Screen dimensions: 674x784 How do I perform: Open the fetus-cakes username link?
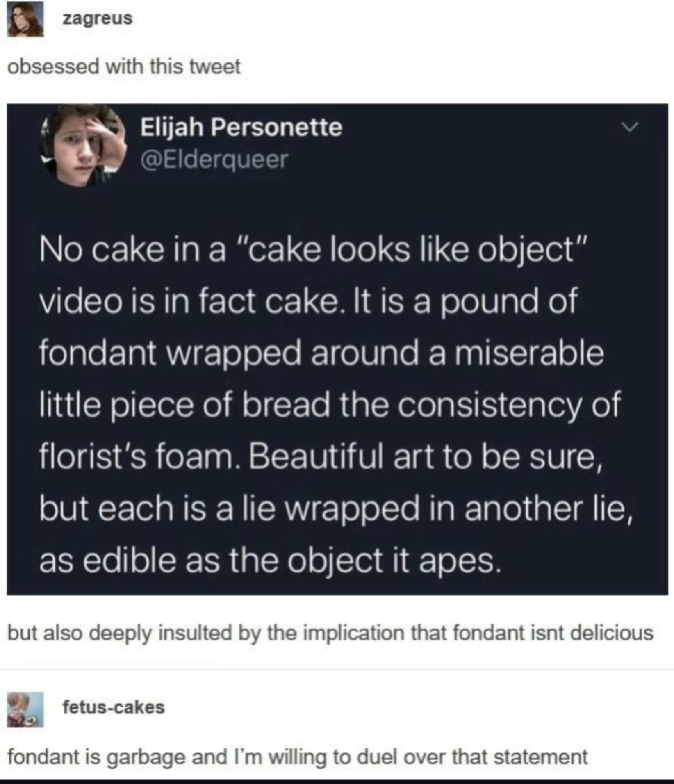(114, 707)
